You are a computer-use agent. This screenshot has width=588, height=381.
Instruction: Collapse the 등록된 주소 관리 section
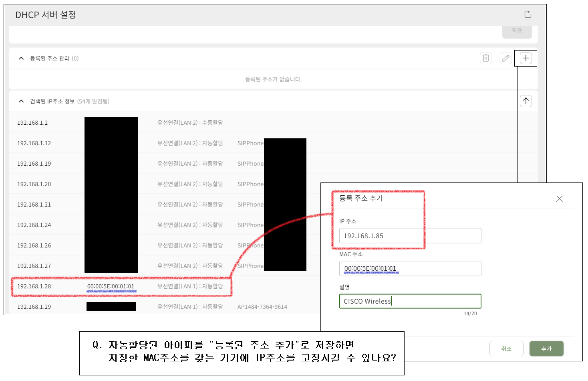pos(21,59)
